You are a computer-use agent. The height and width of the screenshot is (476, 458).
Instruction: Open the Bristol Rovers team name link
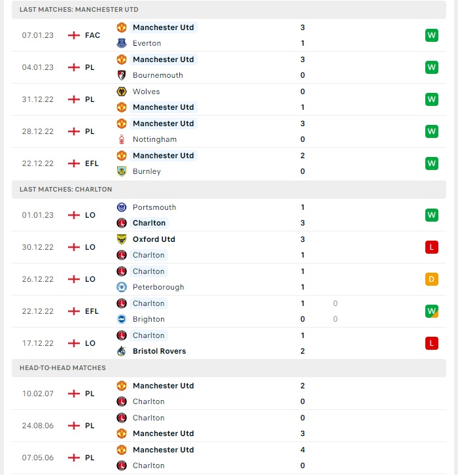159,351
